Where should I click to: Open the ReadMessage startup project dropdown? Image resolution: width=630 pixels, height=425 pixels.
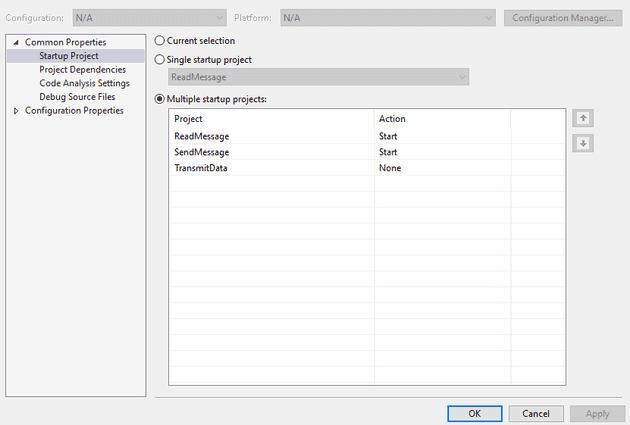click(x=318, y=77)
